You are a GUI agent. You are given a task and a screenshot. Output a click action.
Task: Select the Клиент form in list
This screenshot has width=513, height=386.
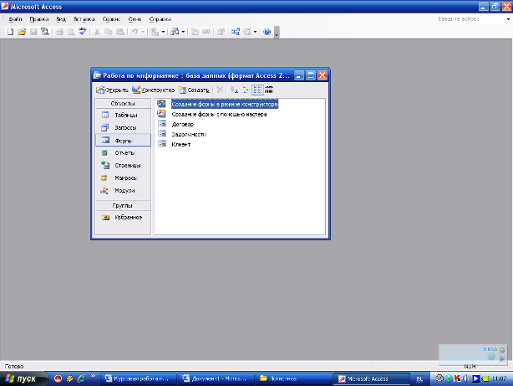click(x=181, y=144)
